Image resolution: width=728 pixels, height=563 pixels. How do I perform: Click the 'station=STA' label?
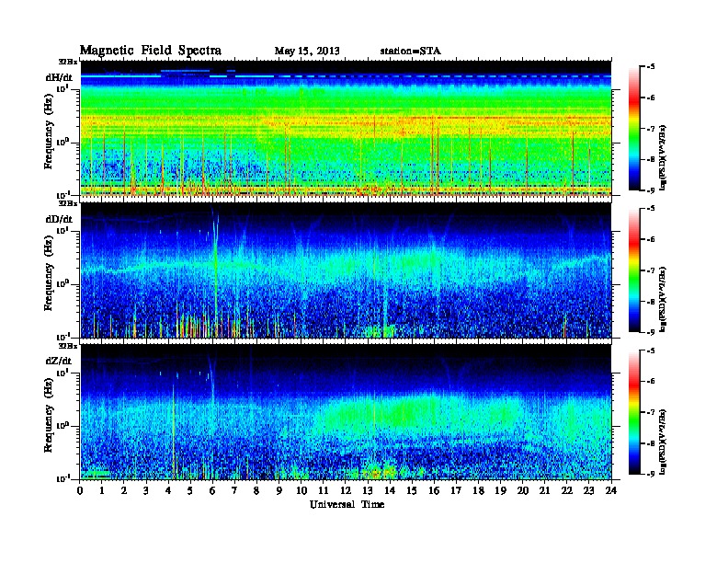click(x=410, y=52)
